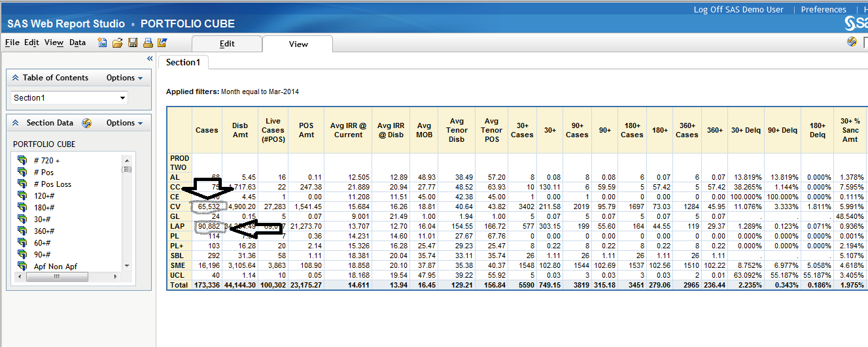Click the icon next to '# Pos Loss'

tap(22, 184)
